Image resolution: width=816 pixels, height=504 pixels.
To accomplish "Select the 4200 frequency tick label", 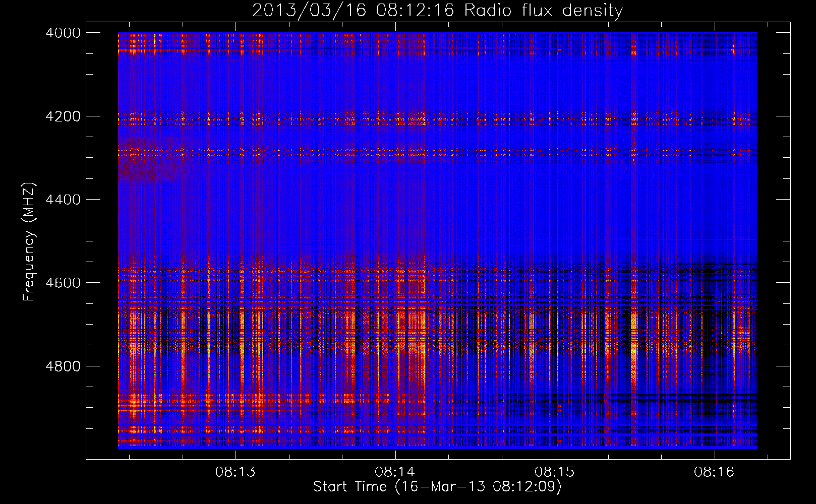I will pos(63,116).
